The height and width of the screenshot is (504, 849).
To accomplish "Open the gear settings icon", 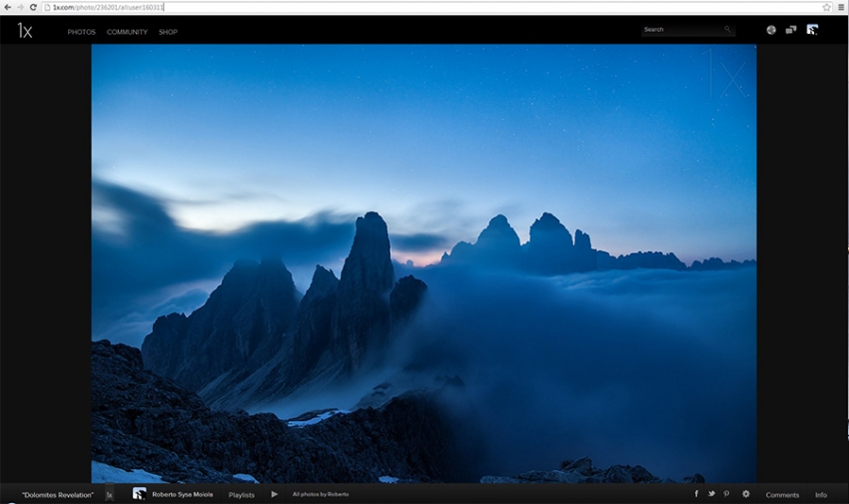I will pos(746,494).
